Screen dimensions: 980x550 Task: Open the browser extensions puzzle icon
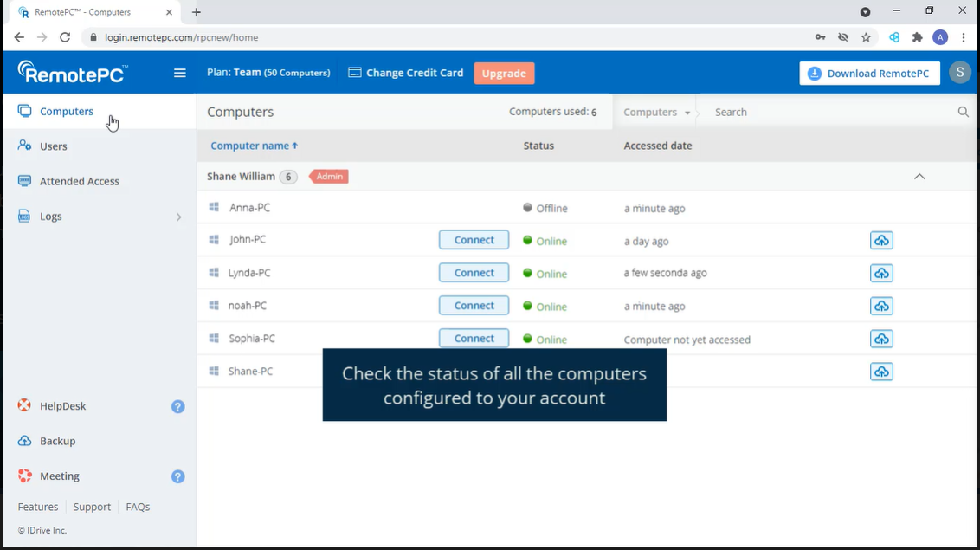[x=917, y=37]
